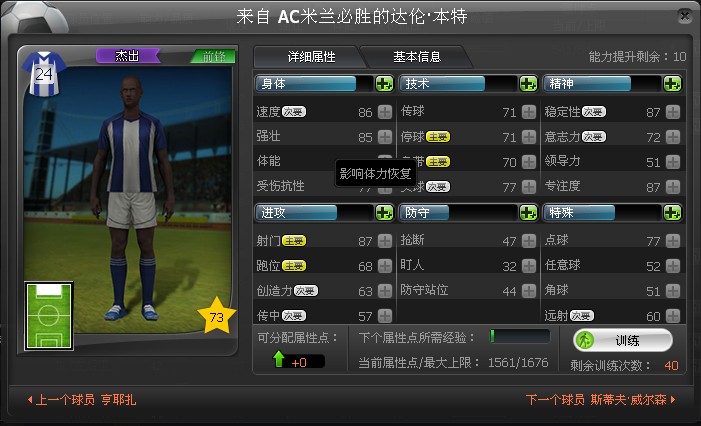Image resolution: width=701 pixels, height=426 pixels.
Task: Click the green plus beside 技术 category
Action: (x=528, y=84)
